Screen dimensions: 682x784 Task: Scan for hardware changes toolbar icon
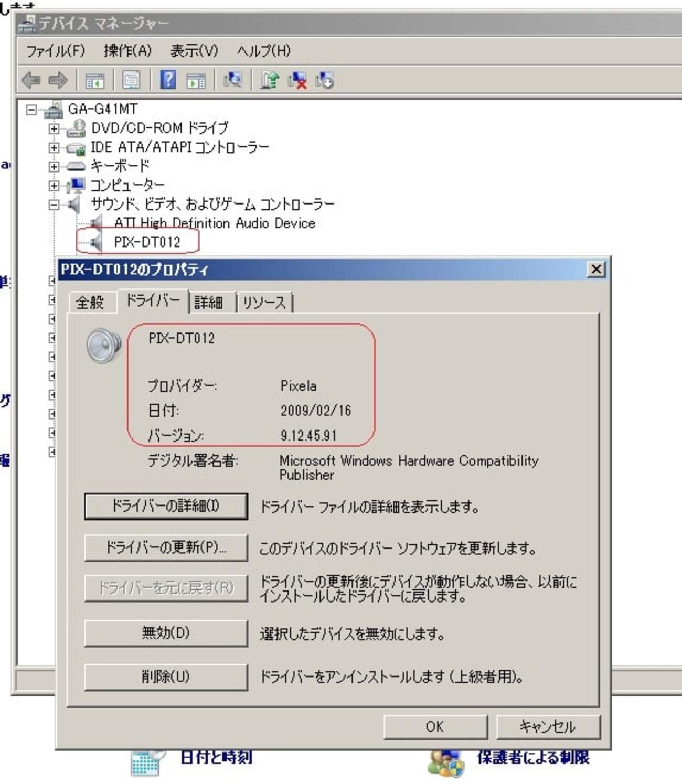pyautogui.click(x=232, y=80)
